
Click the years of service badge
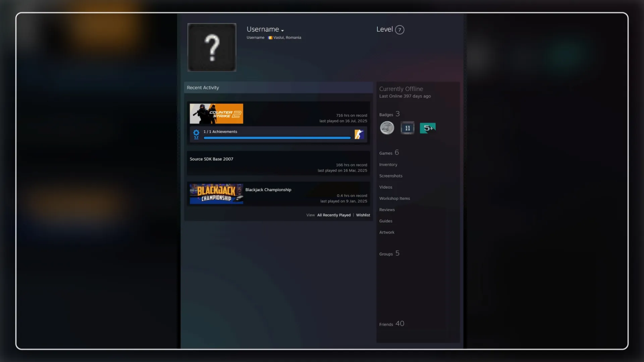tap(408, 128)
